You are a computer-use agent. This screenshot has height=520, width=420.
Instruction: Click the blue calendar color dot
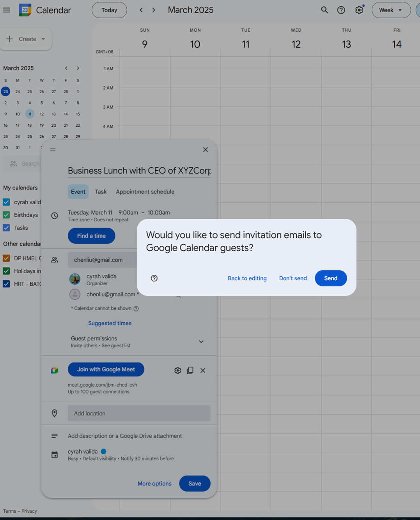[103, 451]
